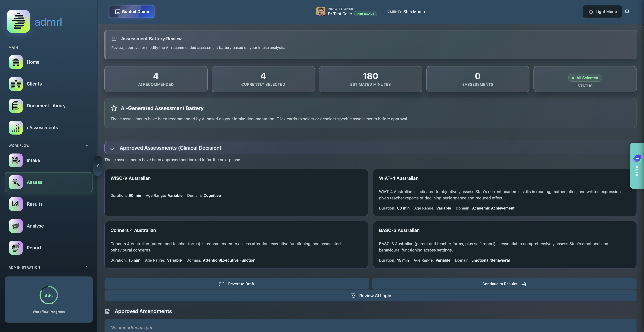
Task: Open Report in workflow menu
Action: (34, 248)
